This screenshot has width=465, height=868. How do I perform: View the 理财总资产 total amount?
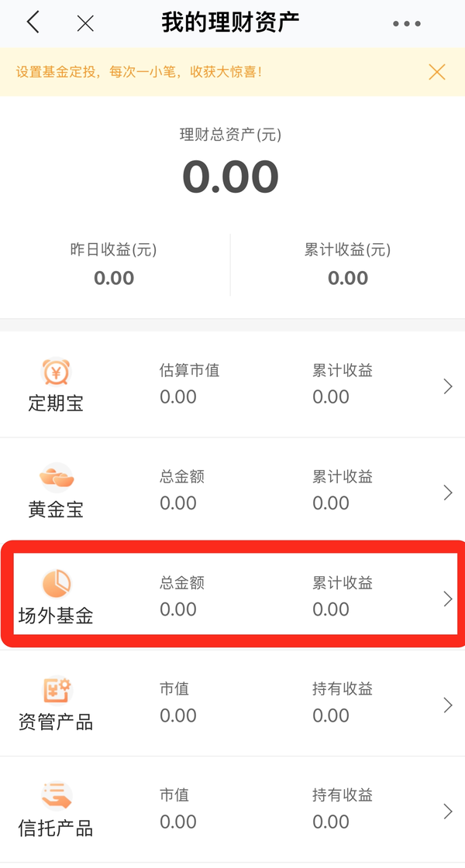pyautogui.click(x=230, y=177)
